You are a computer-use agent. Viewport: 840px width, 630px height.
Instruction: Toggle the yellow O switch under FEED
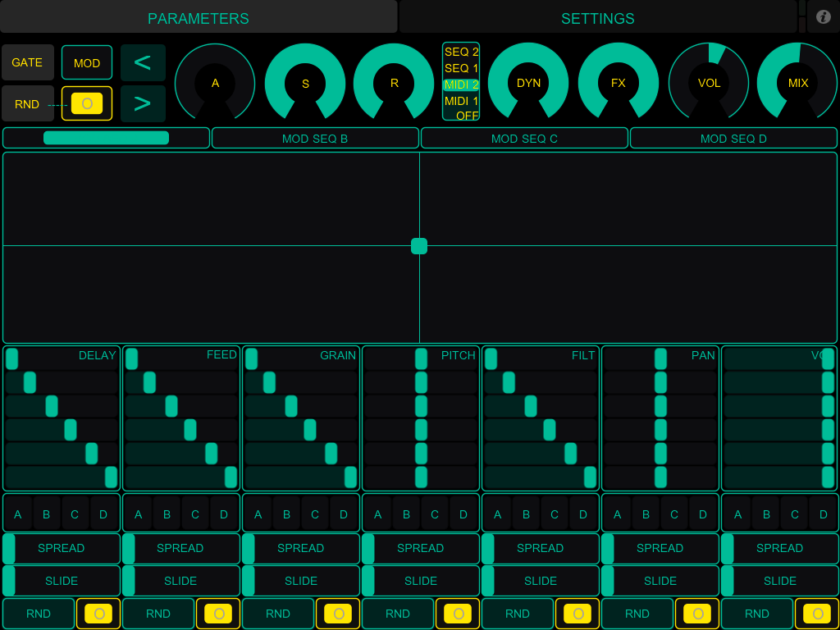pyautogui.click(x=218, y=614)
